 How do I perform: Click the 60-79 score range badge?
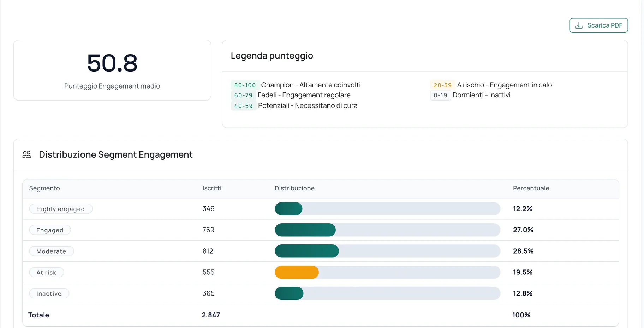(243, 95)
